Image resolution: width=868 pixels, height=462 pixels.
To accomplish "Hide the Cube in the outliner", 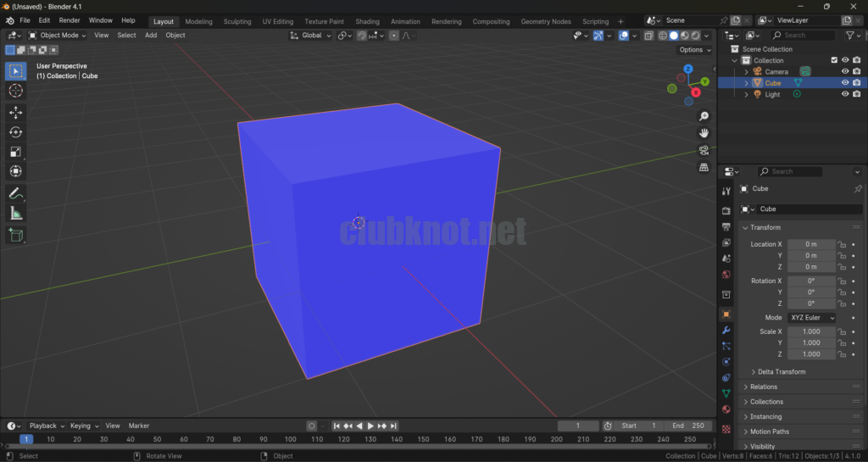I will [844, 83].
